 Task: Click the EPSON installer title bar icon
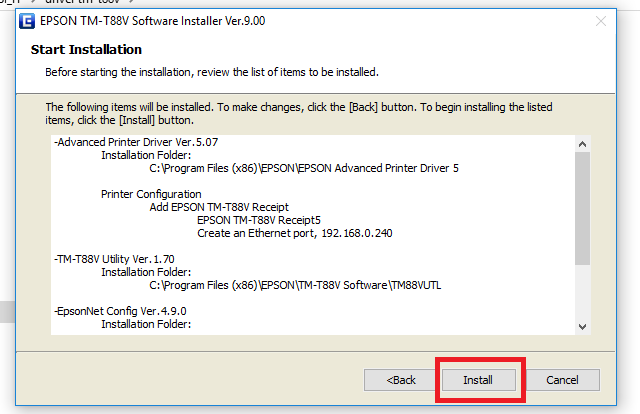tap(27, 21)
